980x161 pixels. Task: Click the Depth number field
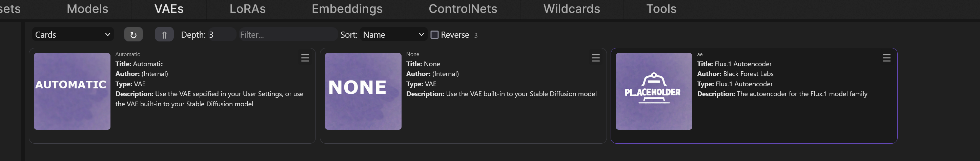tap(221, 35)
